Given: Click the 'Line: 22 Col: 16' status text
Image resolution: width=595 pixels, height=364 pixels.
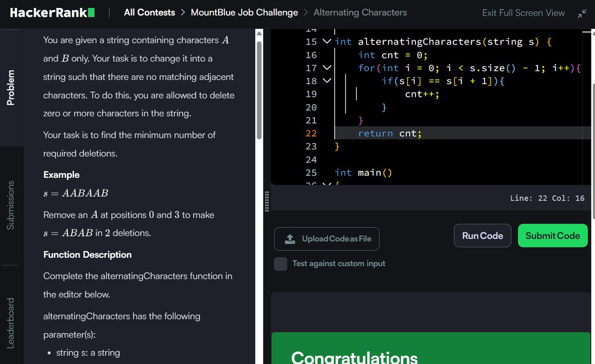Looking at the screenshot, I should point(547,198).
